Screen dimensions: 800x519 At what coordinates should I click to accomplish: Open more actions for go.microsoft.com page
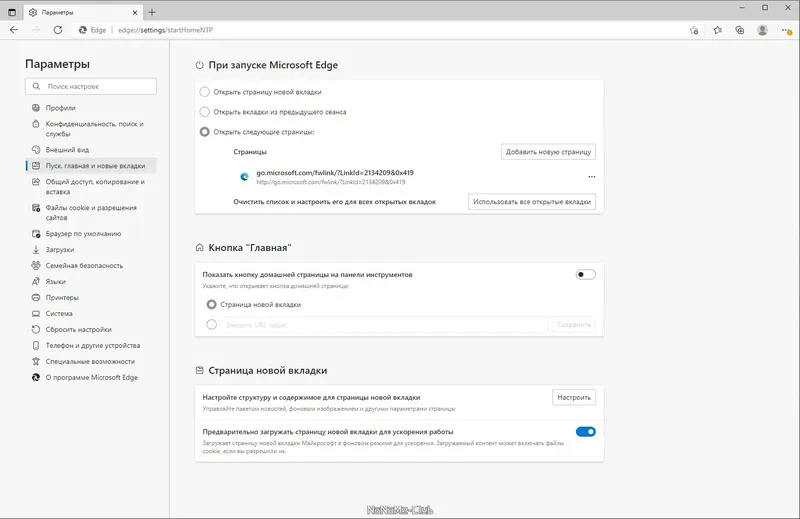click(592, 176)
